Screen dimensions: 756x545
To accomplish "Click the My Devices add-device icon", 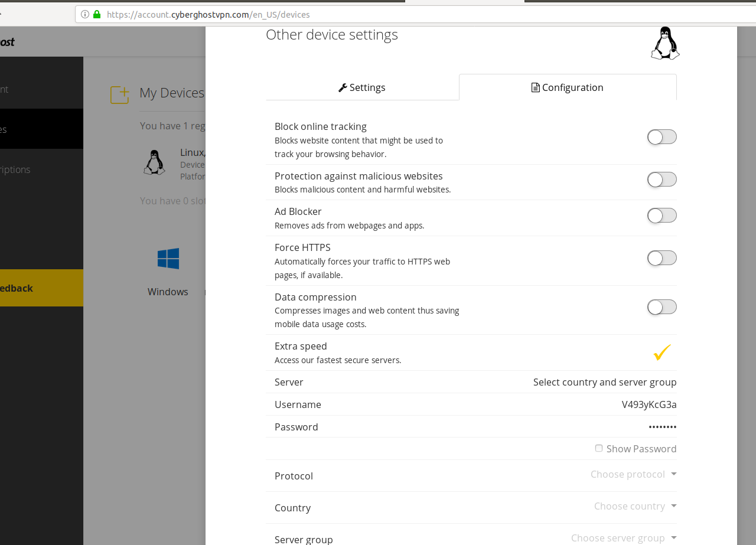I will pyautogui.click(x=120, y=94).
